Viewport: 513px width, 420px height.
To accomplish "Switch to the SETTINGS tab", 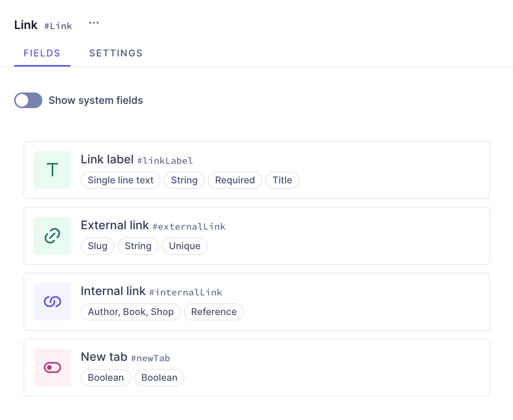I will (116, 53).
